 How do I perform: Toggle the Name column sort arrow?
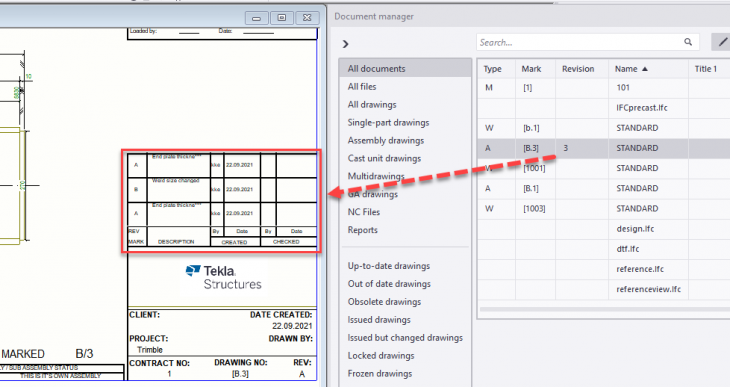coord(645,69)
